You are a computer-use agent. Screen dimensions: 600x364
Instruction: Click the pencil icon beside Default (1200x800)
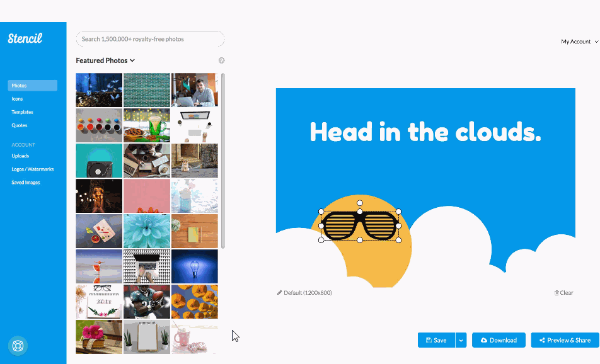tap(279, 292)
